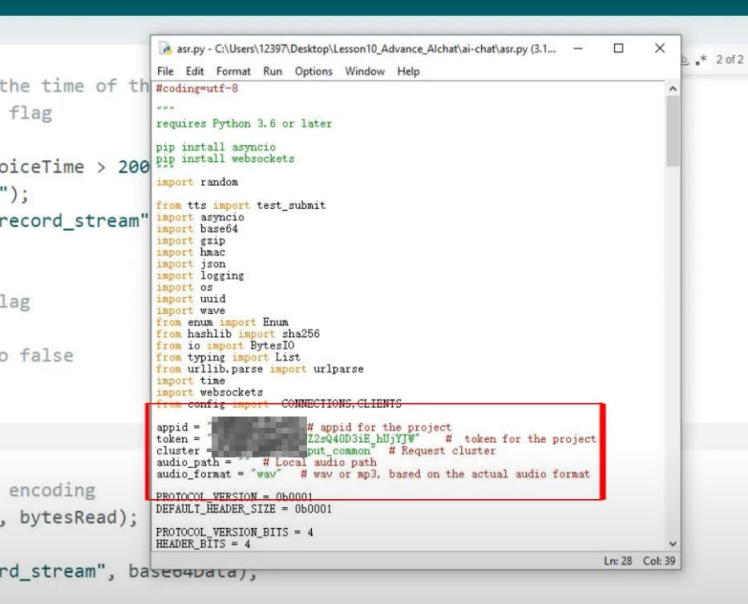Click 'DEFAULT_HEADER_SIZE = 0b0001' line

244,509
